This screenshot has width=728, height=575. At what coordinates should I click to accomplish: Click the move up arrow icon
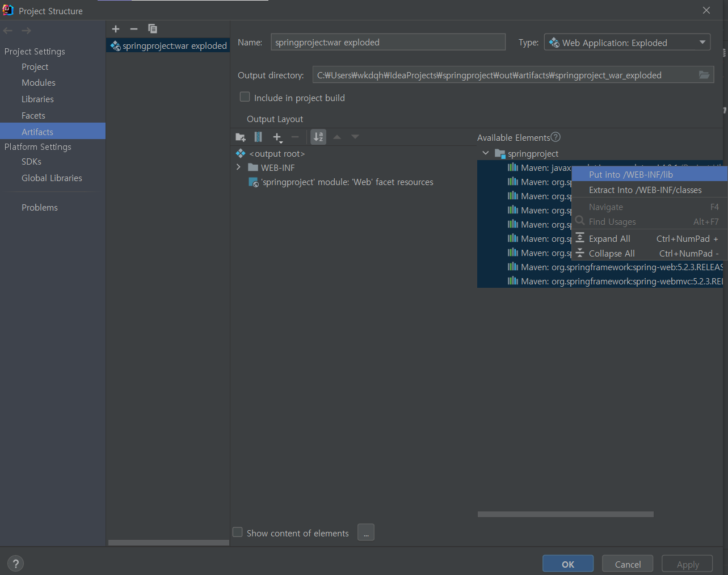[x=337, y=137]
